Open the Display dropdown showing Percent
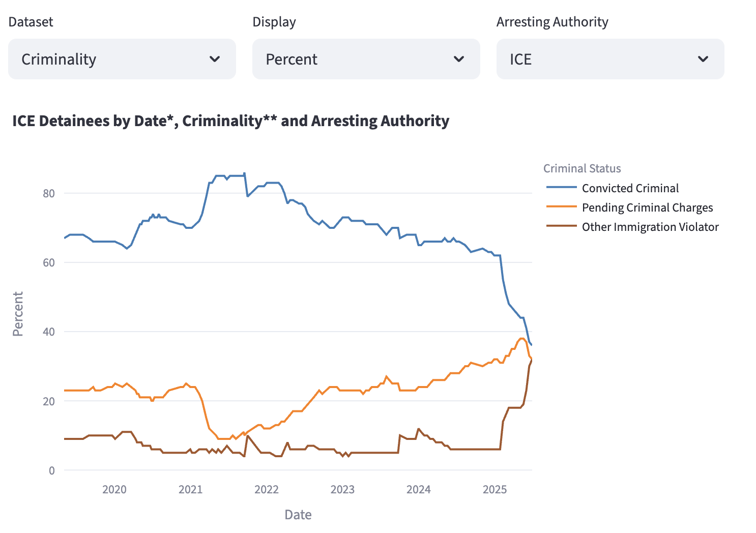 tap(366, 59)
